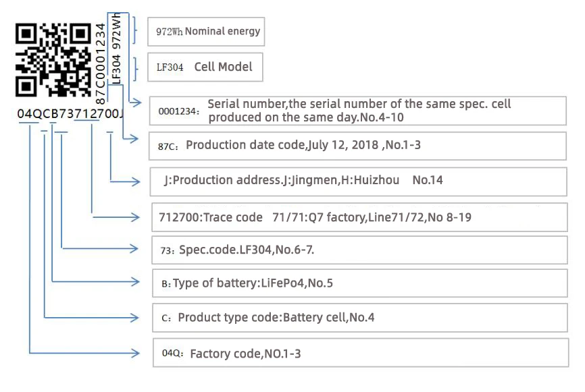
Task: Select the LF304 Cell Model box
Action: coord(205,67)
